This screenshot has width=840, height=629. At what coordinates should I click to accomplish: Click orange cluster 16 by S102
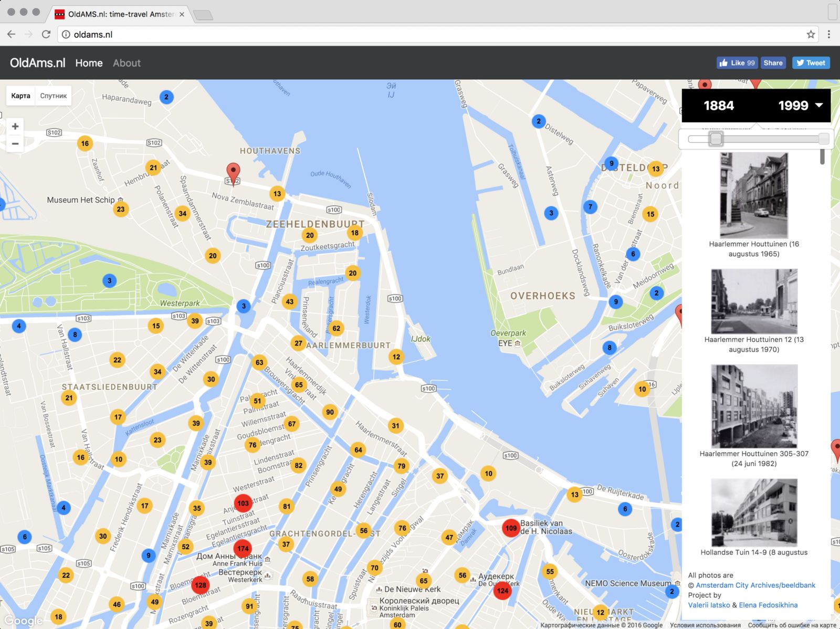click(x=85, y=143)
